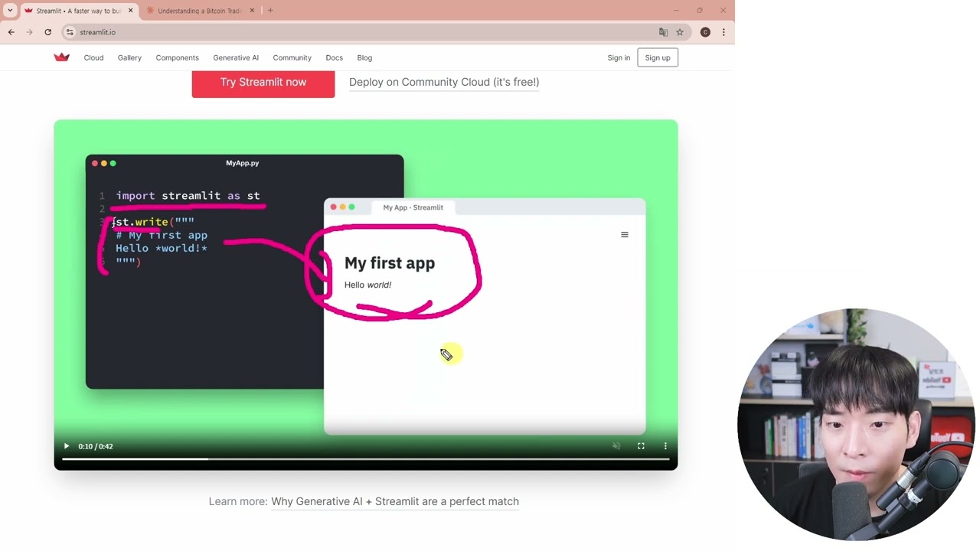980x551 pixels.
Task: Open the Community nav item
Action: (x=292, y=57)
